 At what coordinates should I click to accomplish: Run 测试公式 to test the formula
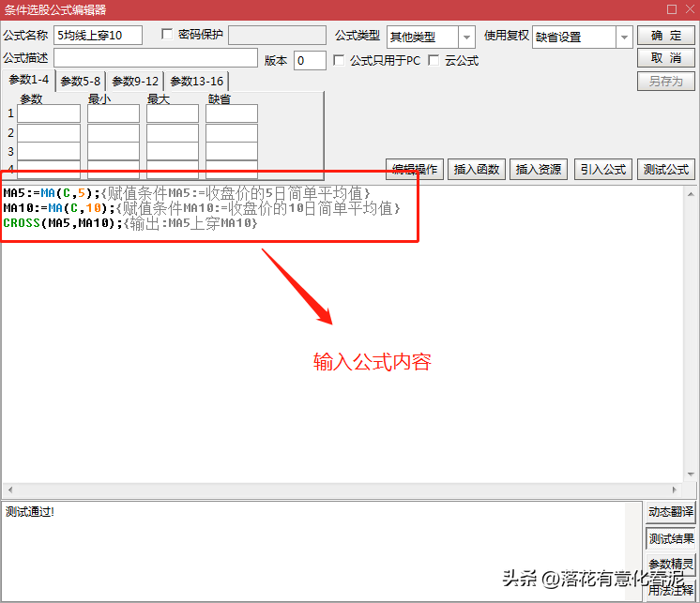(665, 170)
